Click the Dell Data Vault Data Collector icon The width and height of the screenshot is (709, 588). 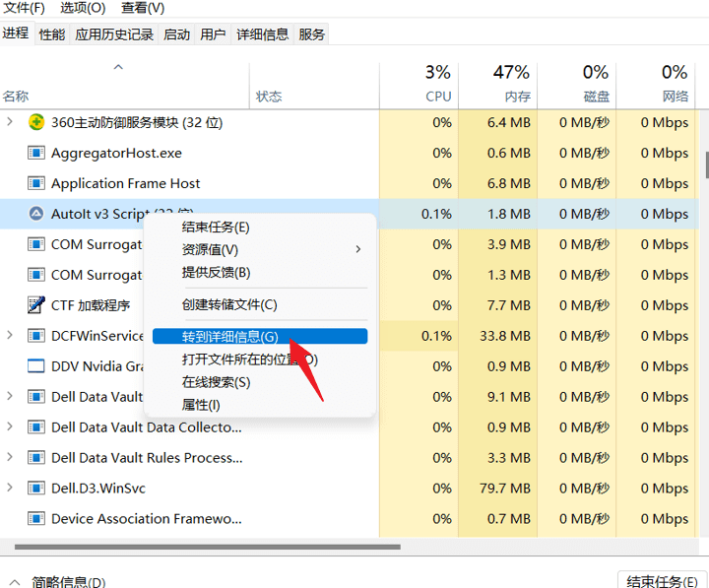pos(36,427)
